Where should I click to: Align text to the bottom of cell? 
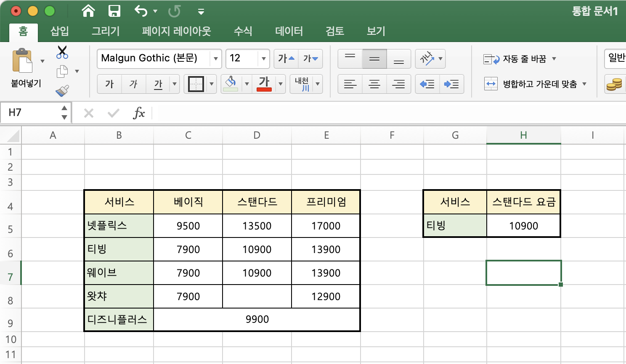point(399,59)
